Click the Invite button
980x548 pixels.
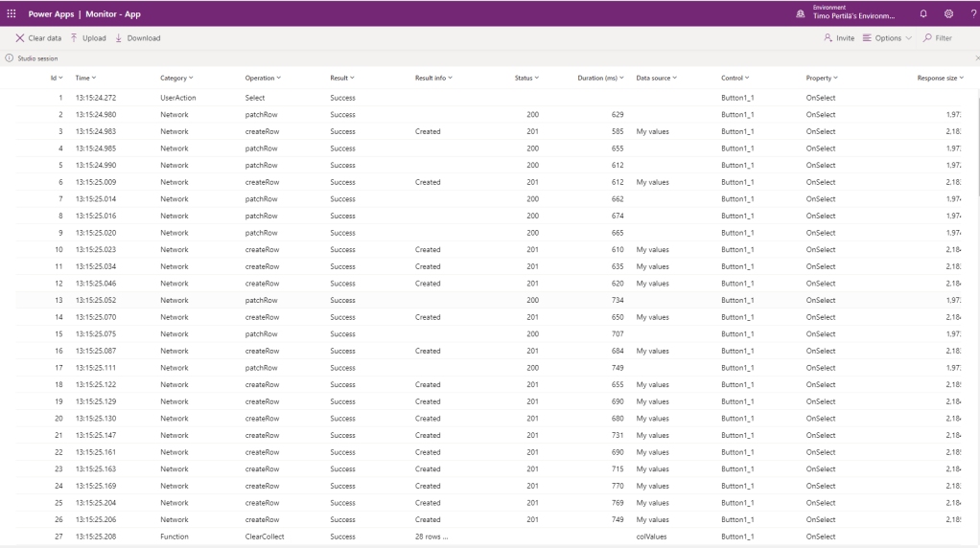point(839,38)
